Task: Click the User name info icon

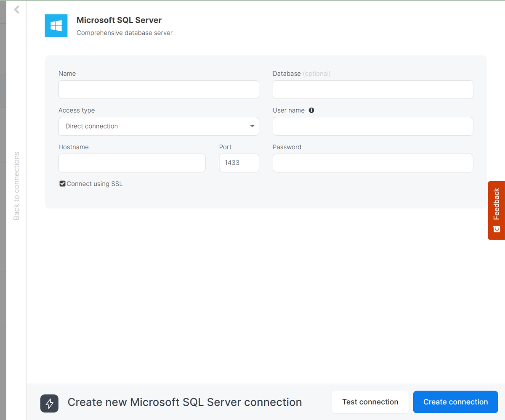Action: point(311,110)
